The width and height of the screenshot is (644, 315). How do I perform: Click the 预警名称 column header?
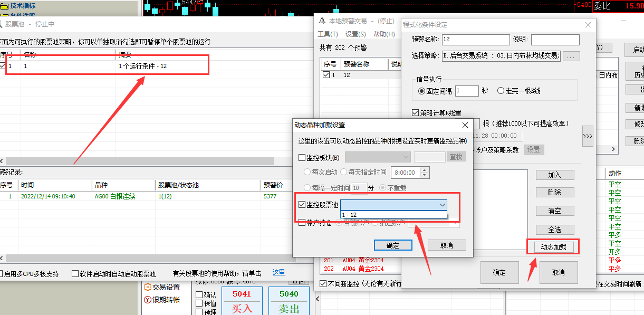tap(364, 64)
